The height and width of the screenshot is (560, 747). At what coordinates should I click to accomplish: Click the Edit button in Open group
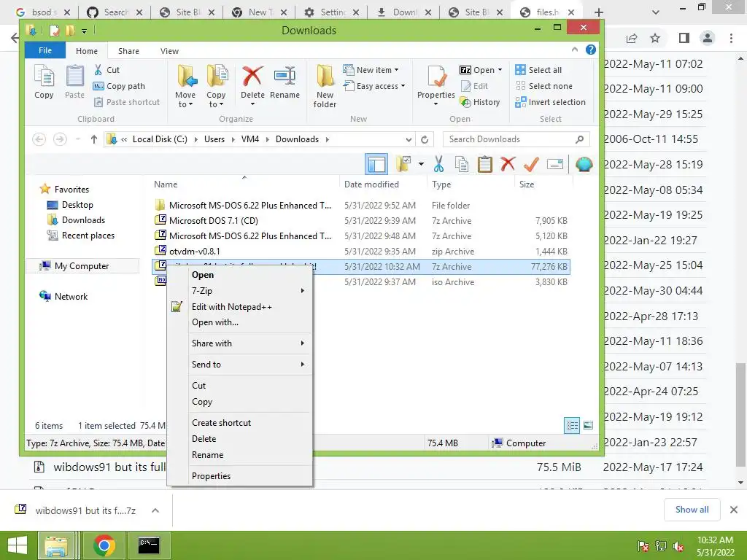click(474, 86)
